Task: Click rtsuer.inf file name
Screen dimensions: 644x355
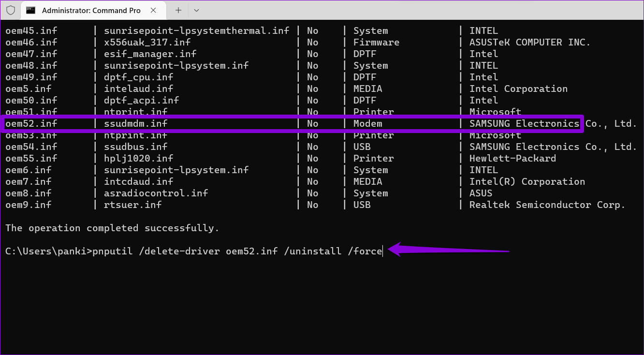Action: click(133, 205)
